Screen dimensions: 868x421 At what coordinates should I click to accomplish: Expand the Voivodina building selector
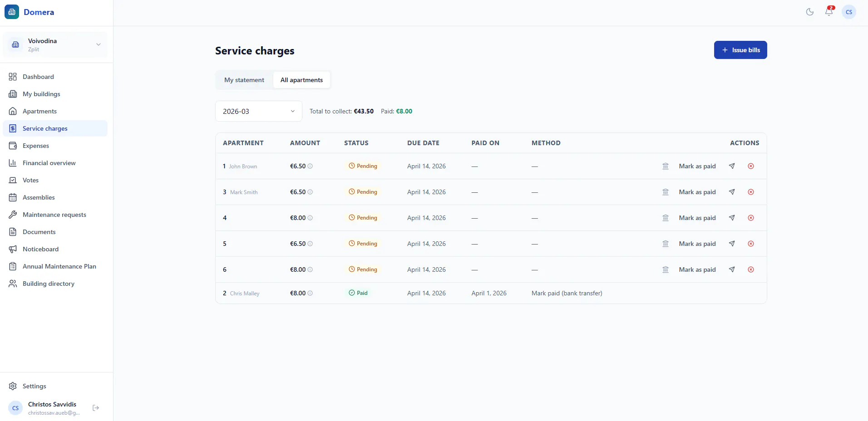pos(55,44)
